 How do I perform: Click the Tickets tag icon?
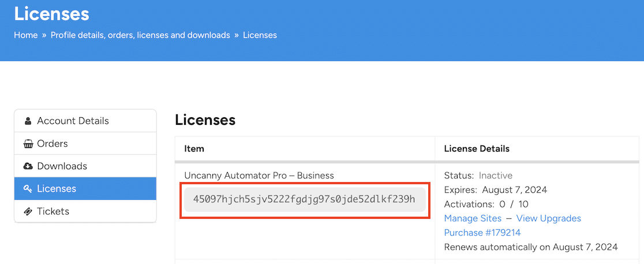[x=28, y=211]
